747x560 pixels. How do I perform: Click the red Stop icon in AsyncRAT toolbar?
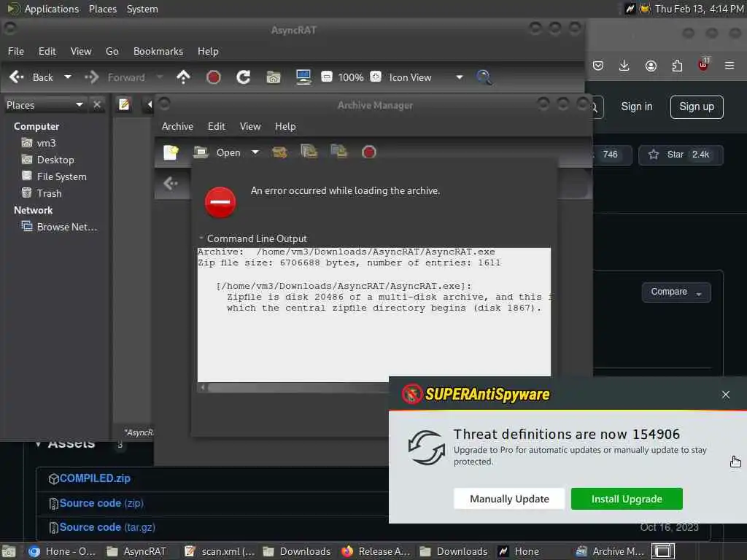tap(214, 77)
